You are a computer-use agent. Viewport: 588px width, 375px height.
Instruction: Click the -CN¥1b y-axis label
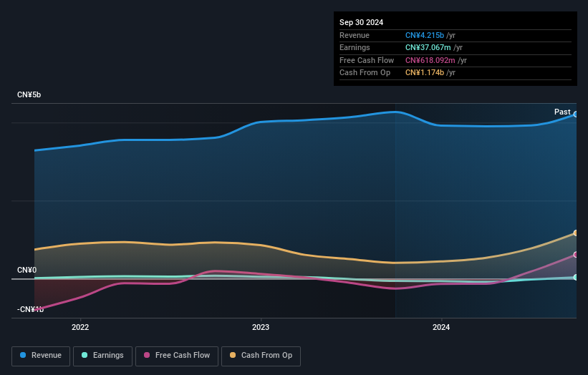point(30,309)
